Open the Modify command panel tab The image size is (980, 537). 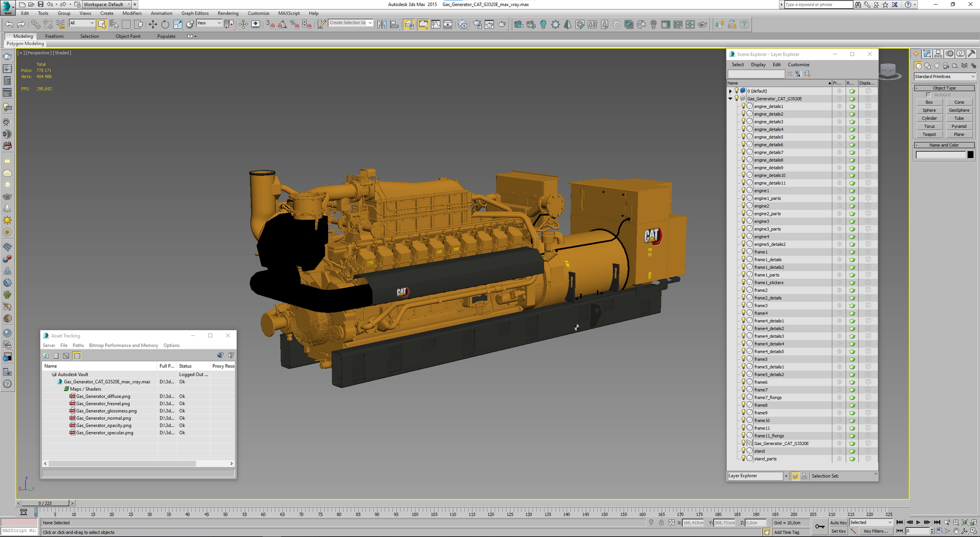coord(927,54)
